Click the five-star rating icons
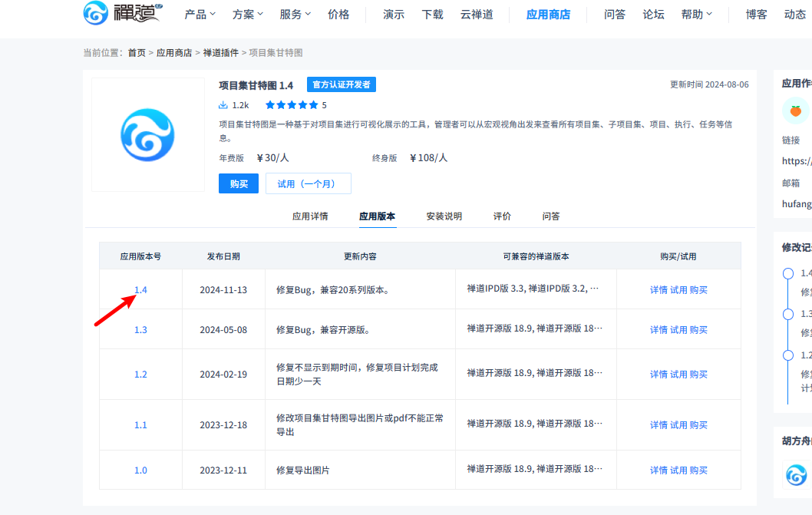Viewport: 812px width, 515px height. pyautogui.click(x=292, y=105)
